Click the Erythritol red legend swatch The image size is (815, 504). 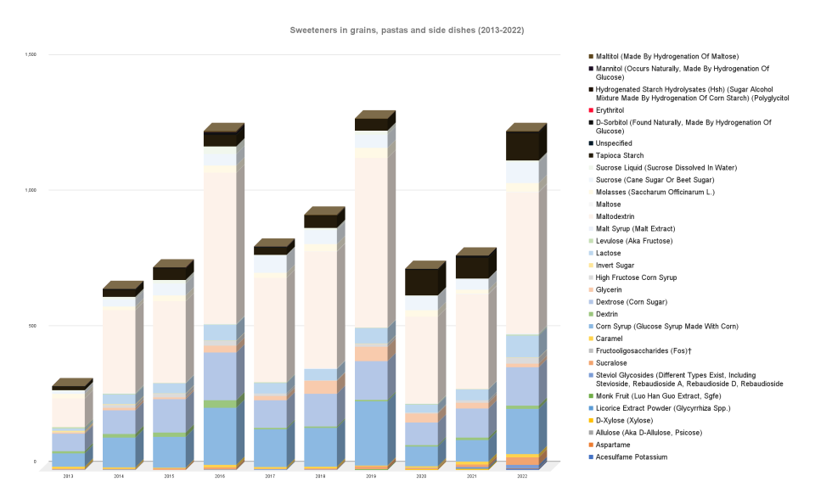click(x=590, y=110)
